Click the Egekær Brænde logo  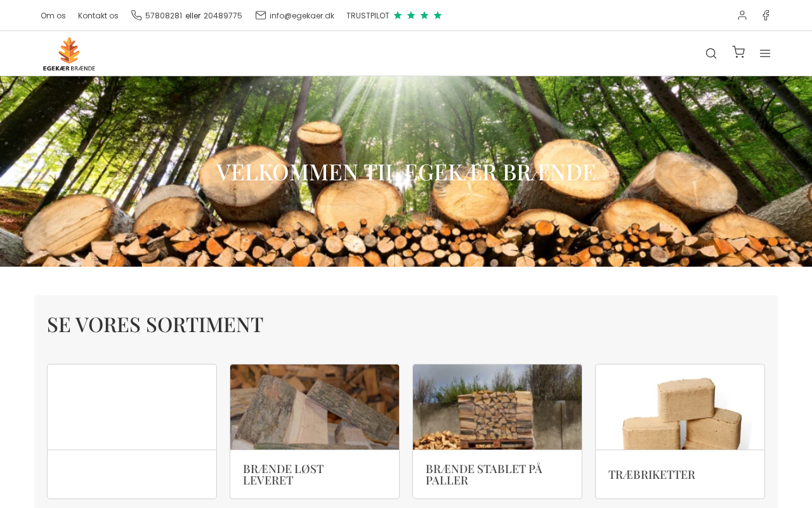tap(69, 54)
